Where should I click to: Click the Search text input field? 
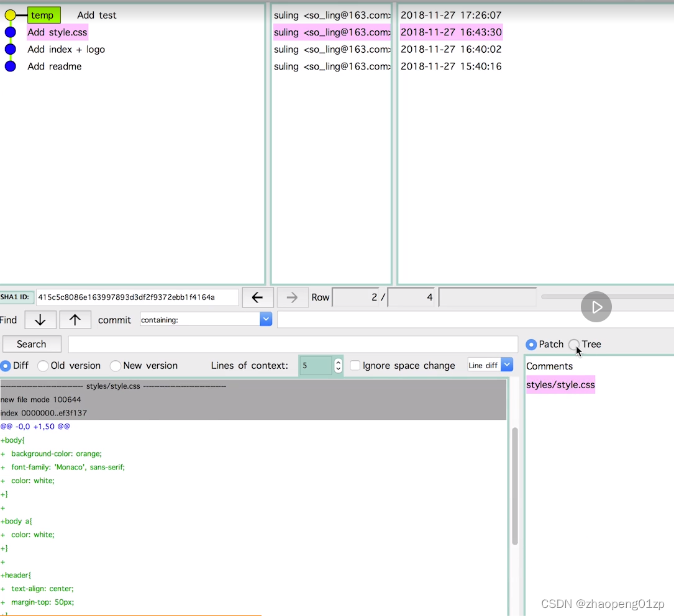pyautogui.click(x=293, y=344)
